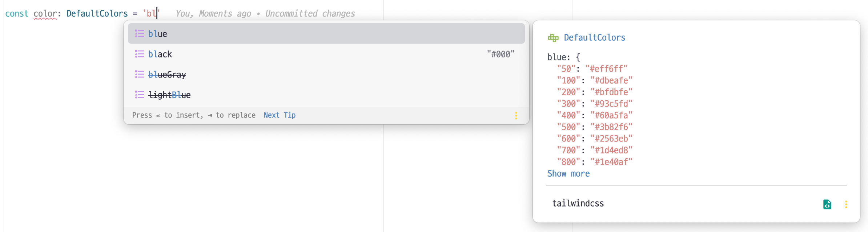Click the enum icon beside lightBlue
This screenshot has width=868, height=232.
point(139,95)
